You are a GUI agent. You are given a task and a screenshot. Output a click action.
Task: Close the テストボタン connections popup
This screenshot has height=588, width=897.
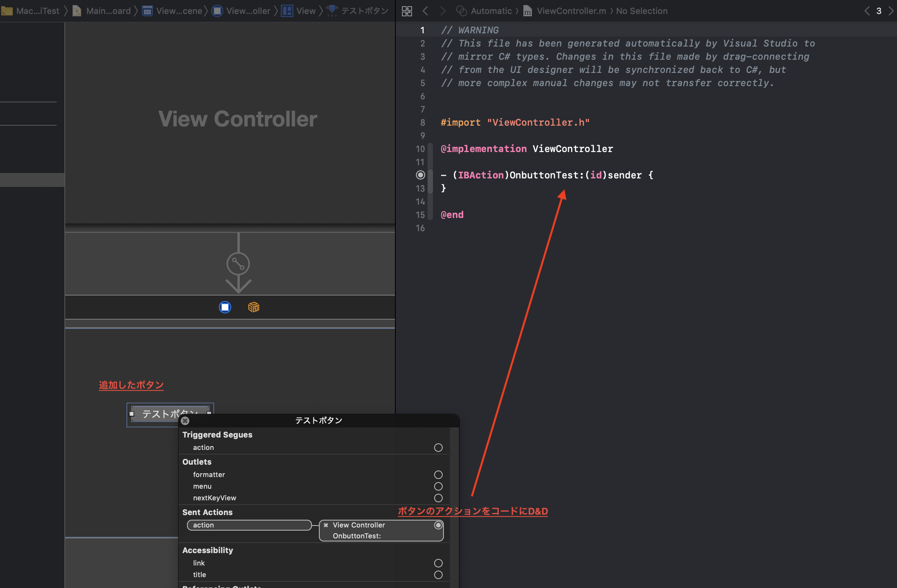185,421
